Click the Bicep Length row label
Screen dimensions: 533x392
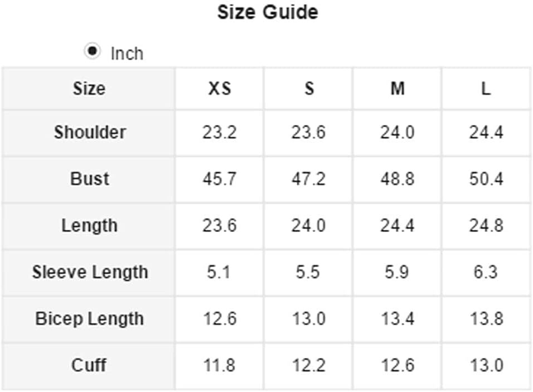click(90, 318)
